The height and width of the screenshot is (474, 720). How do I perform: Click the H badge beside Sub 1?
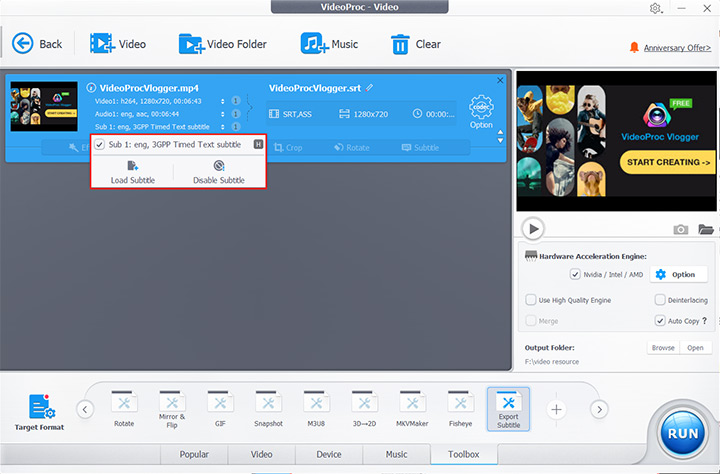[x=259, y=145]
